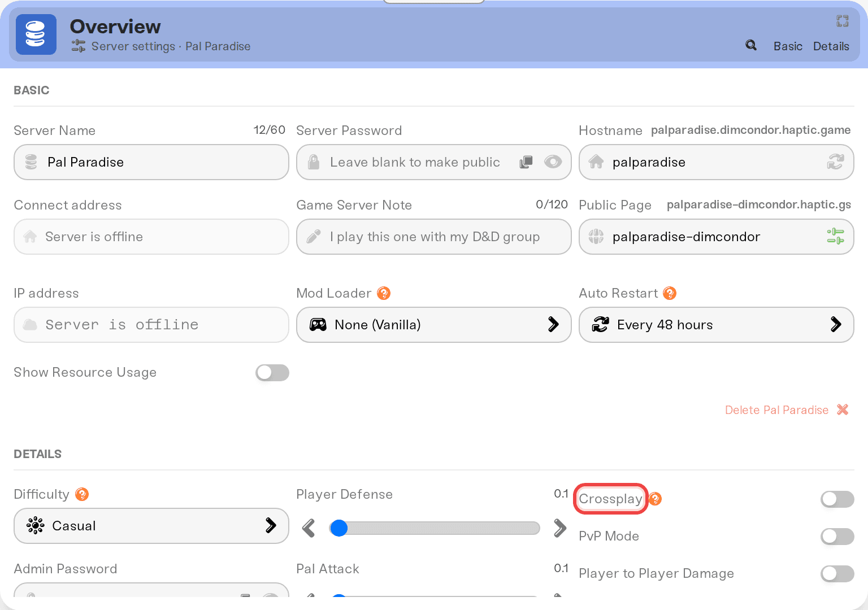Click the lock icon in Server Password

(x=314, y=162)
